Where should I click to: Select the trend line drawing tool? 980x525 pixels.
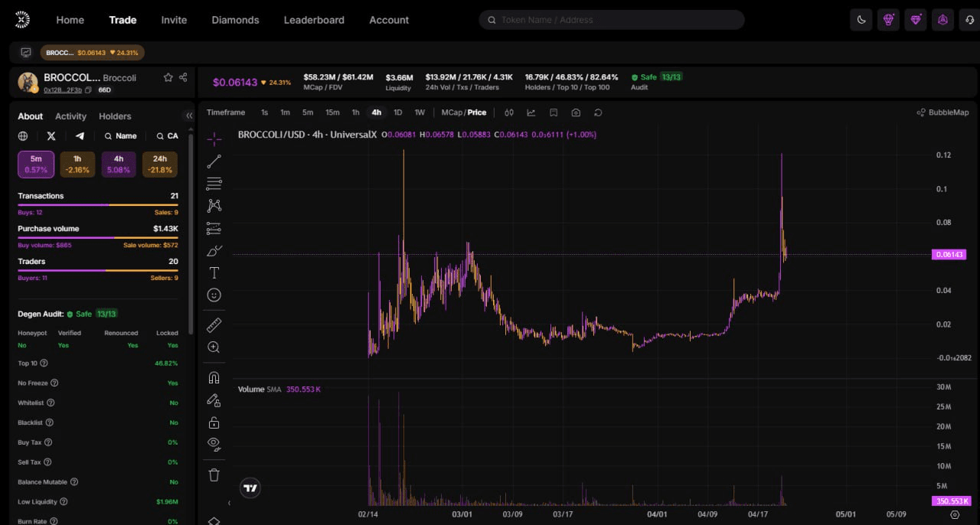point(214,161)
